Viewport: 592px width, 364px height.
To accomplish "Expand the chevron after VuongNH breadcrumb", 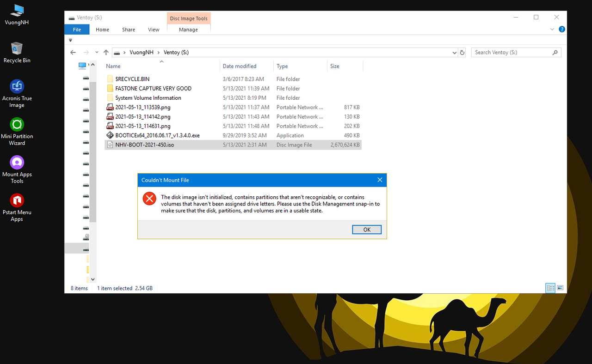I will pyautogui.click(x=159, y=53).
